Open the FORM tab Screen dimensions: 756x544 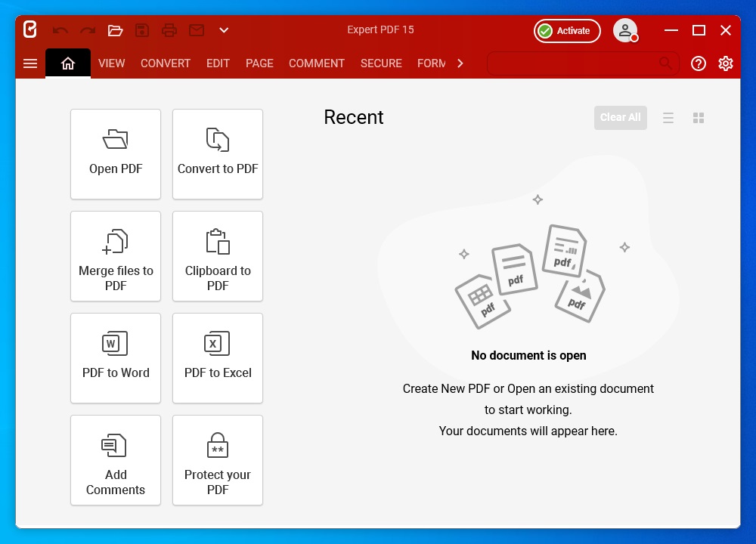click(432, 63)
